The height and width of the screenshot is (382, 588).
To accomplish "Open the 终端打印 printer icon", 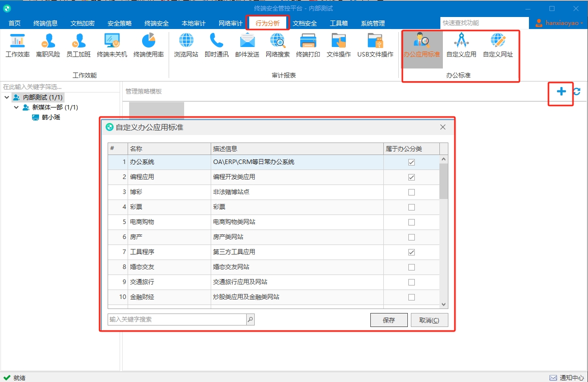I will (x=308, y=45).
